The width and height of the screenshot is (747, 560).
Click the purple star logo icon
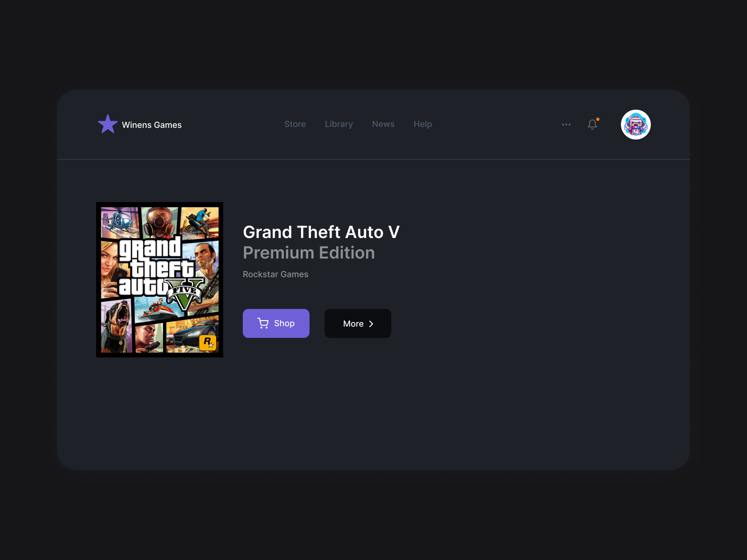107,124
